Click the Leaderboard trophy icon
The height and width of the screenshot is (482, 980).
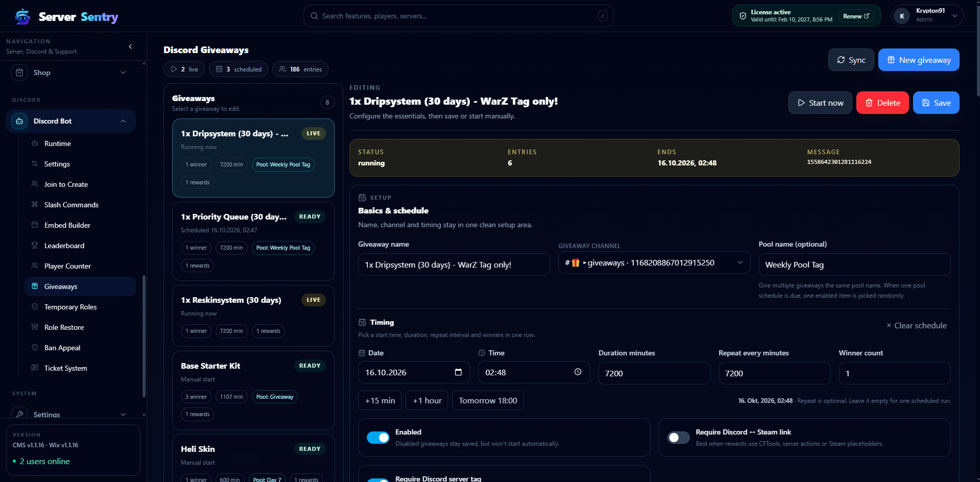coord(35,246)
